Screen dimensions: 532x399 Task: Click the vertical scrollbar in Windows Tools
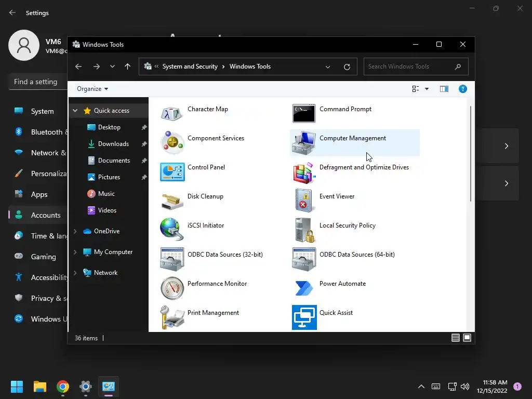pyautogui.click(x=471, y=154)
